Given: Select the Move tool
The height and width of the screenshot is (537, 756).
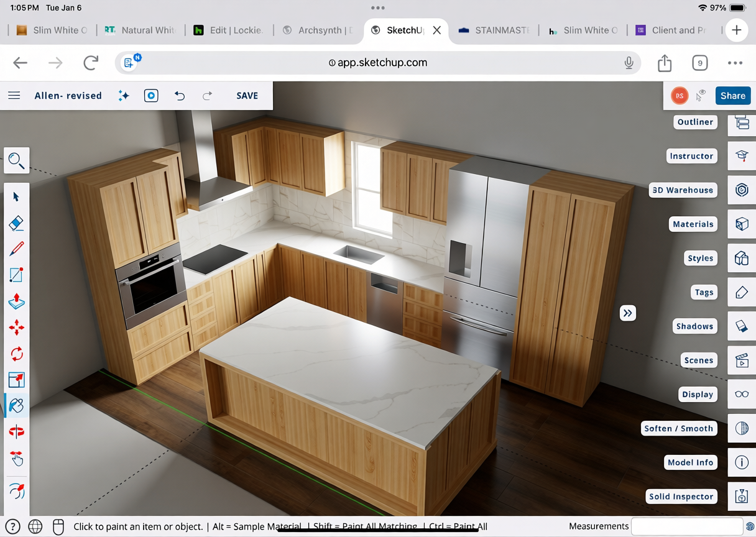Looking at the screenshot, I should point(17,328).
